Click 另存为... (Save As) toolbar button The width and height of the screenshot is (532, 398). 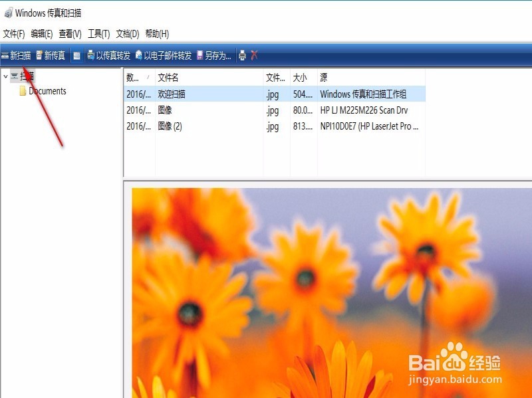(214, 55)
